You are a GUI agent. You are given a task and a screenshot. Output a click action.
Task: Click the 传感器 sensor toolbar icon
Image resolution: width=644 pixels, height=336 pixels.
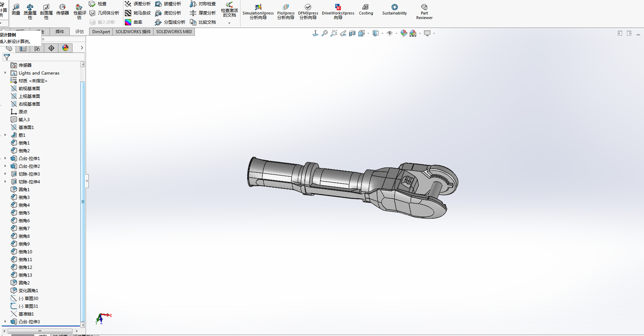[x=63, y=10]
